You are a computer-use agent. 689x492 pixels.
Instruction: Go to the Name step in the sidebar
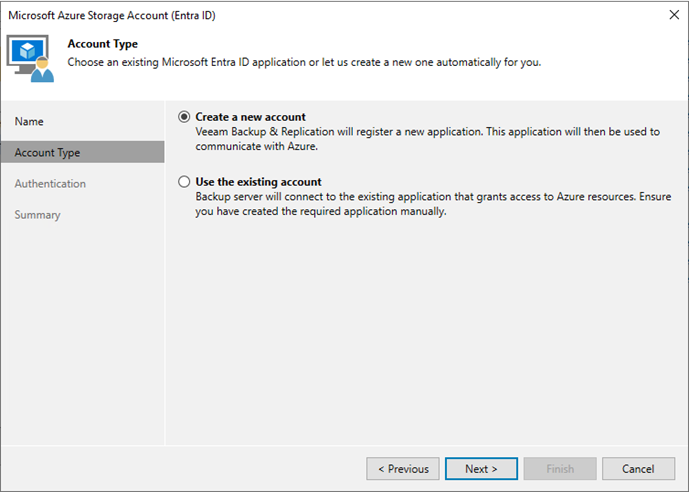click(x=29, y=121)
